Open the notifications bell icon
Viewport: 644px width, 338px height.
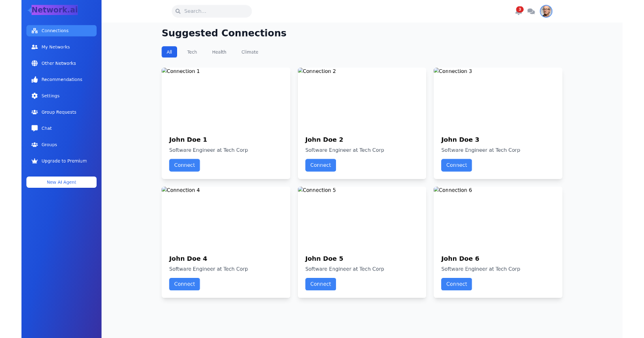click(x=518, y=11)
